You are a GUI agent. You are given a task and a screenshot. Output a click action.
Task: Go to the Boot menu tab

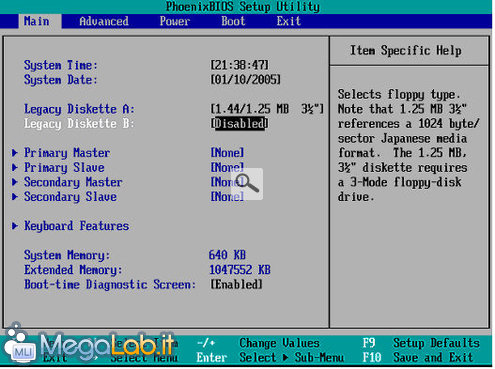(x=233, y=21)
